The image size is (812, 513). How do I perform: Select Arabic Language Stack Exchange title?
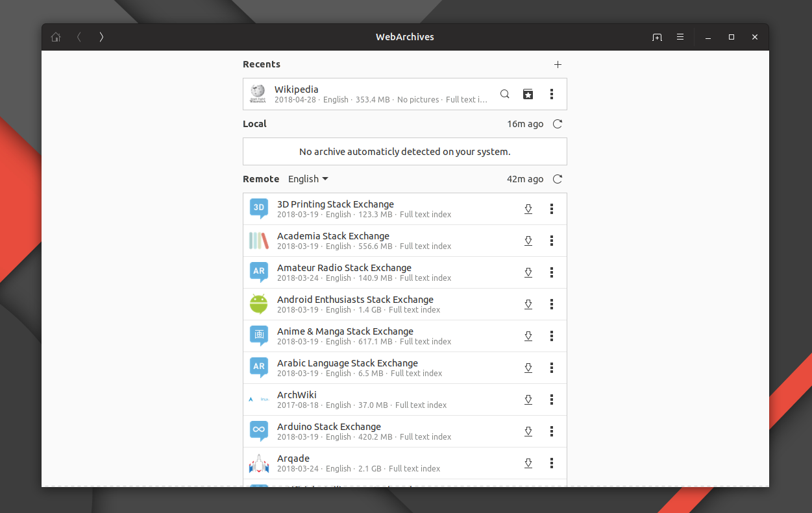point(347,363)
